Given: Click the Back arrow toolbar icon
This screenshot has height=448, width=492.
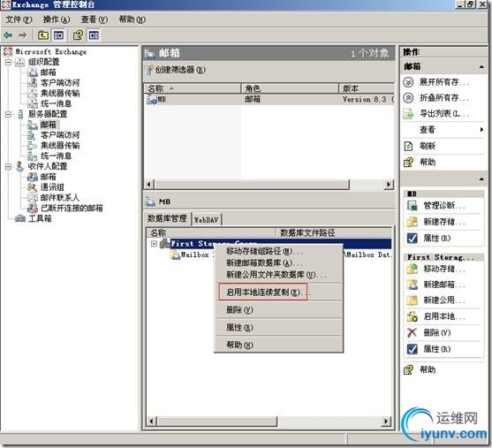Looking at the screenshot, I should pos(8,35).
